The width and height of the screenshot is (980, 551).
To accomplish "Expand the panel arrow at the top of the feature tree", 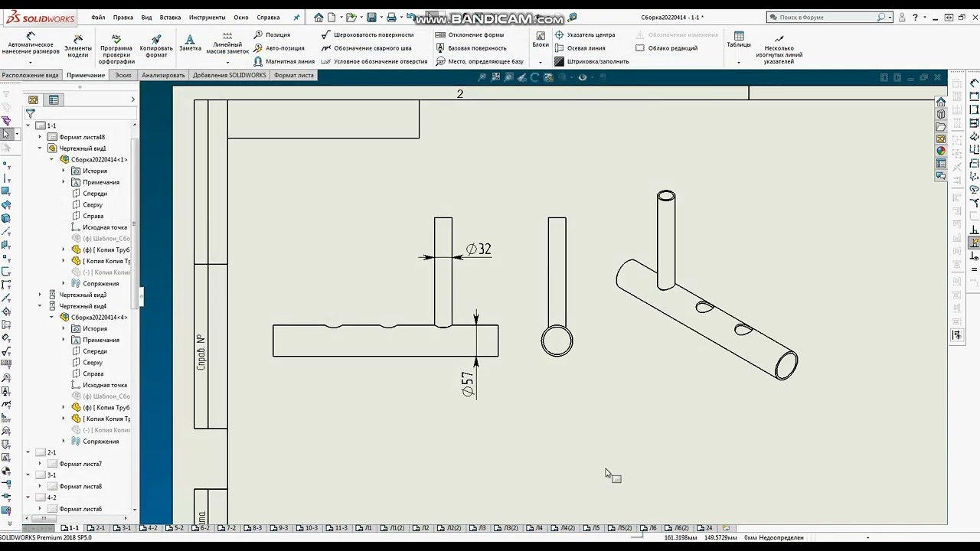I will (132, 99).
